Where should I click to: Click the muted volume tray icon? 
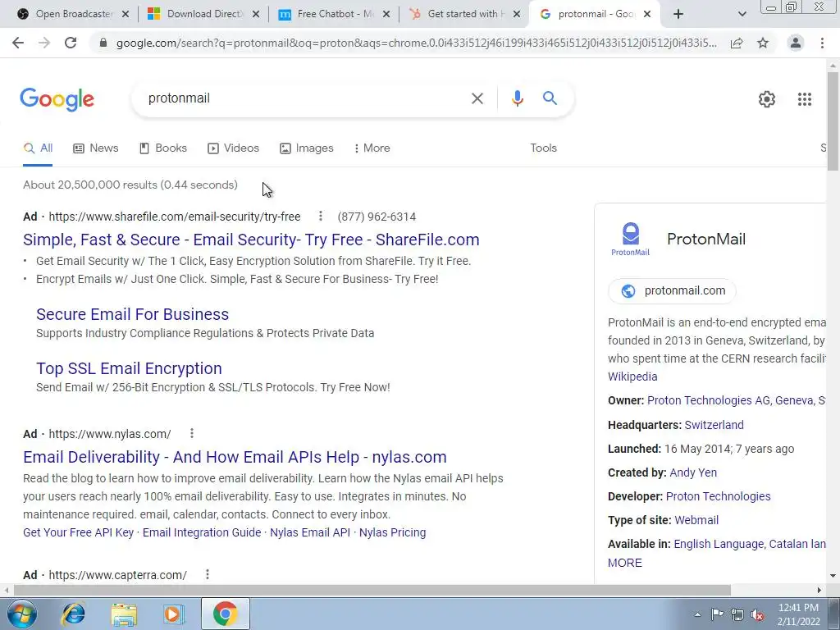[757, 615]
